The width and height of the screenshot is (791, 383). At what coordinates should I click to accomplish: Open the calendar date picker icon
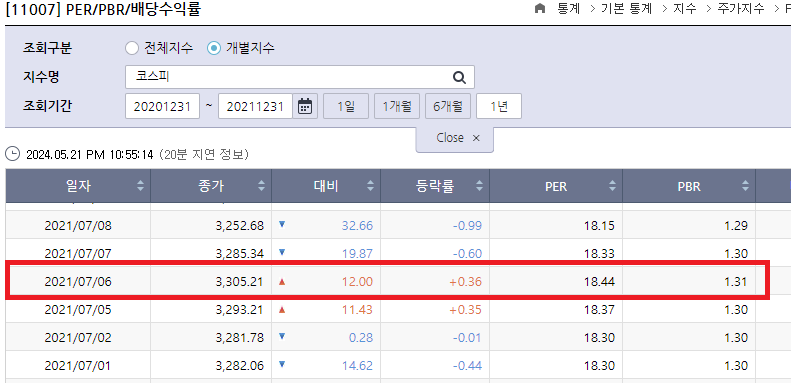pos(305,106)
